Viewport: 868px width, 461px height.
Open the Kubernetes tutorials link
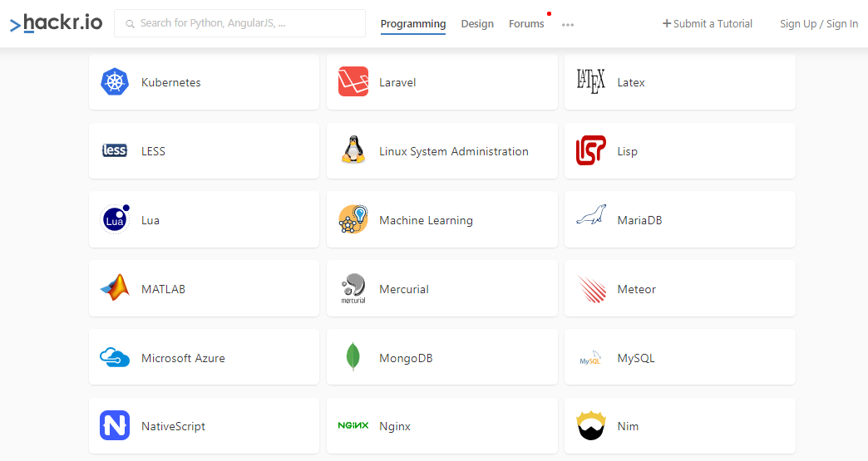[x=204, y=81]
